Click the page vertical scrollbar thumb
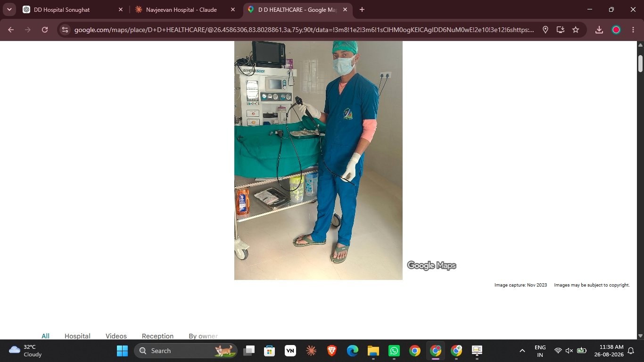644x362 pixels. 640,64
